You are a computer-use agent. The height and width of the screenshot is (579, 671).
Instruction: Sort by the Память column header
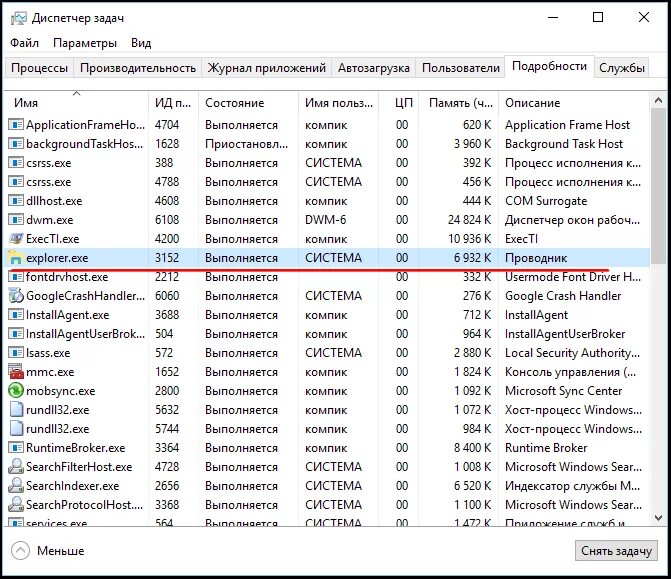pyautogui.click(x=459, y=103)
